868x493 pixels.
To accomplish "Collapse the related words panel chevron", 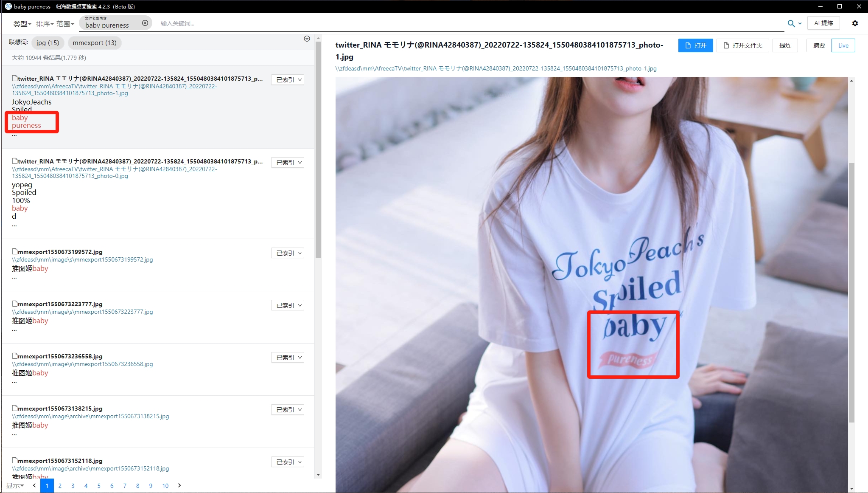I will (307, 39).
